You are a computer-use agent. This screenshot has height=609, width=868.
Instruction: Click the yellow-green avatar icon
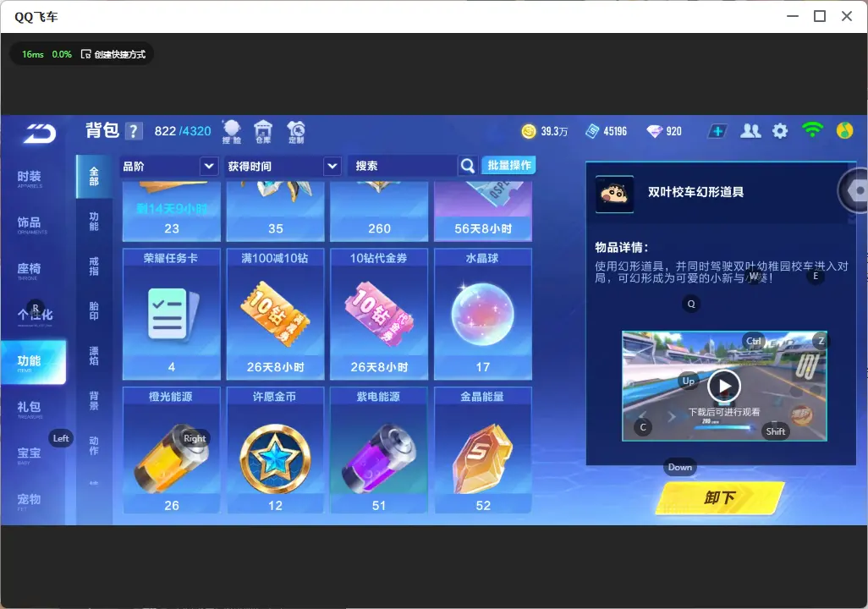pyautogui.click(x=844, y=130)
